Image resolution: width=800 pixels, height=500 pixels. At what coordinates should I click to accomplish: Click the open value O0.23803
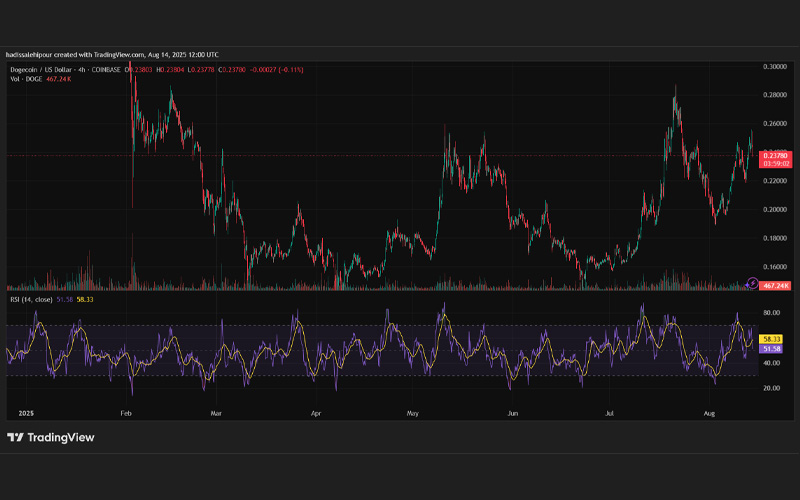tap(138, 70)
